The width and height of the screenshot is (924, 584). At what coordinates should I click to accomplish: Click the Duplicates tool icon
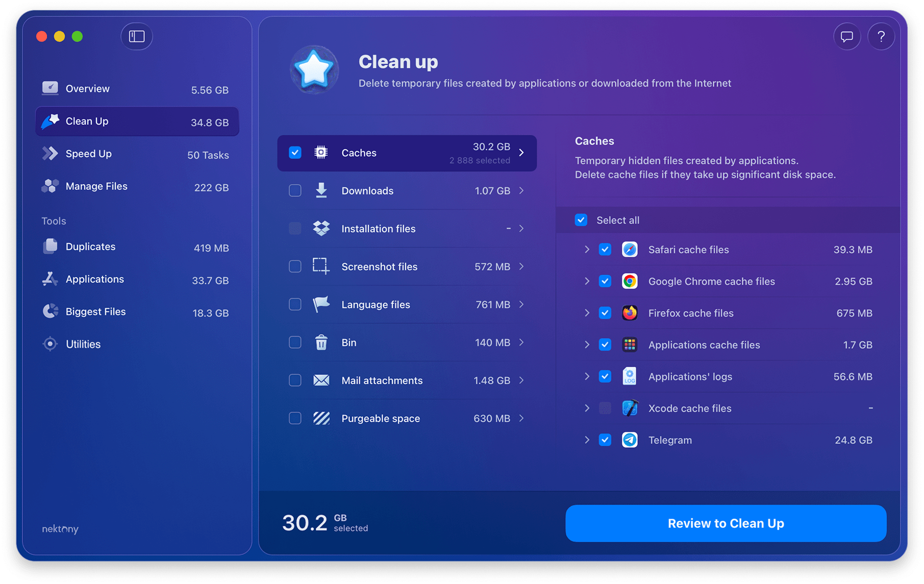pyautogui.click(x=50, y=246)
